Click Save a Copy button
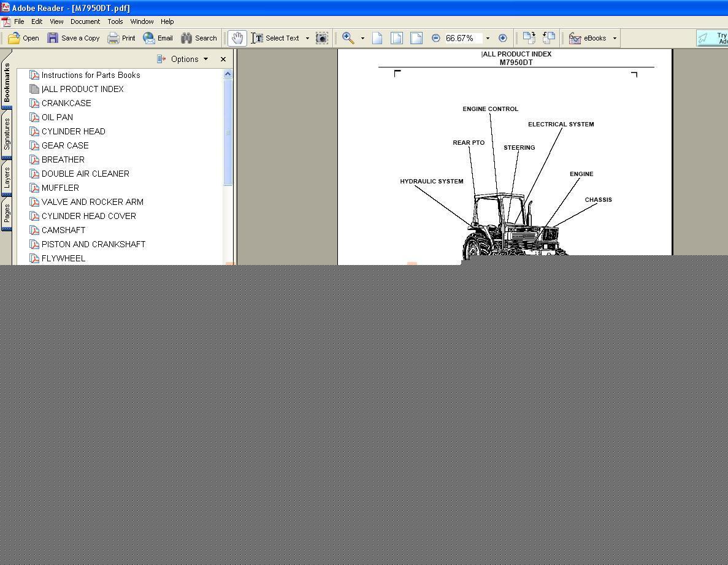728x565 pixels. (x=74, y=38)
